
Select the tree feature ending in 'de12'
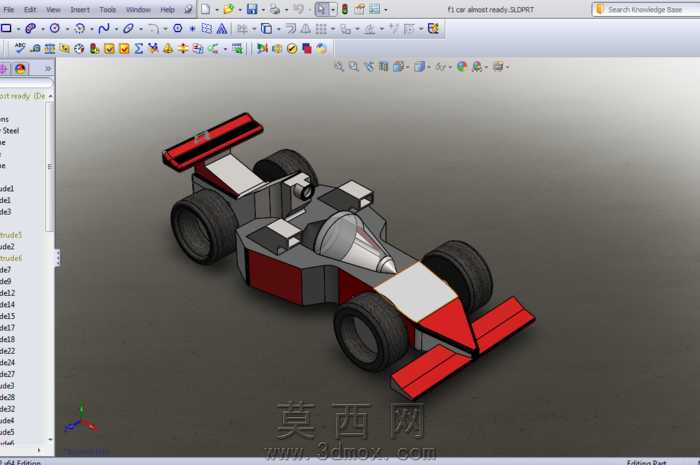click(x=7, y=293)
